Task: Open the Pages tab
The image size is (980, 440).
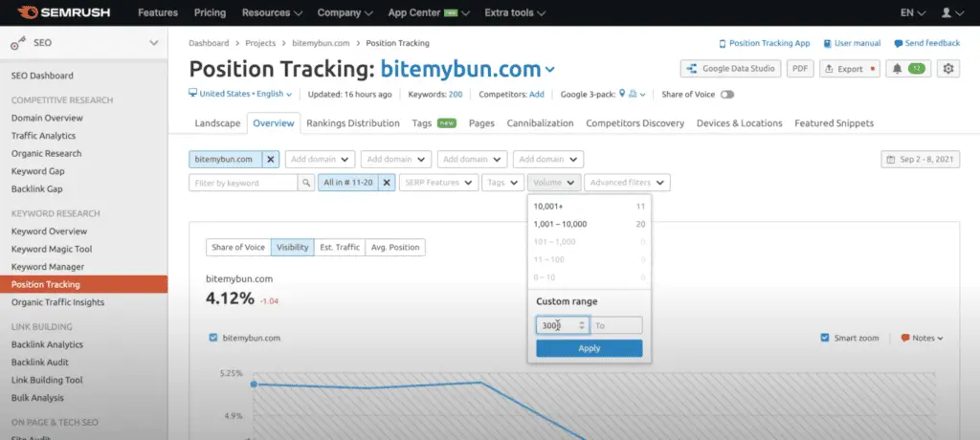Action: point(482,123)
